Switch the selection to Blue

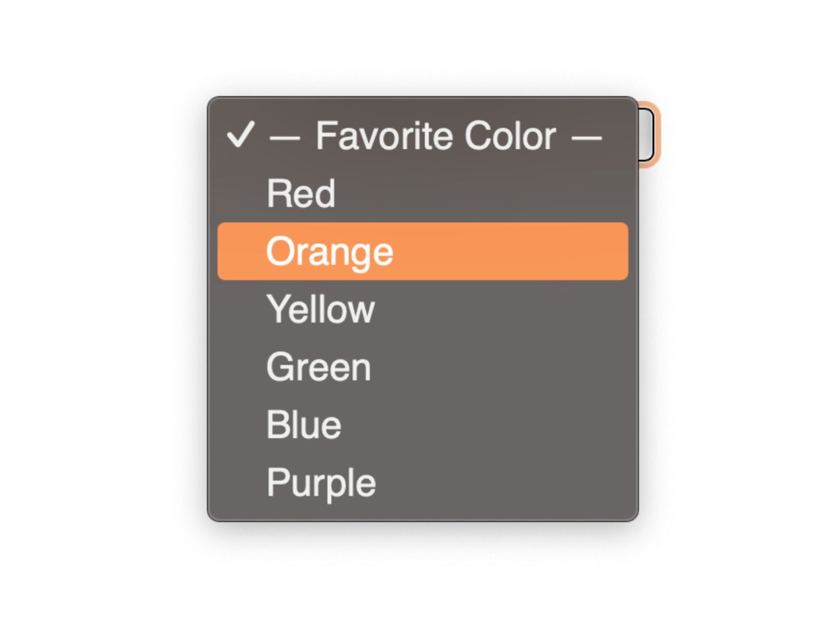pos(304,425)
